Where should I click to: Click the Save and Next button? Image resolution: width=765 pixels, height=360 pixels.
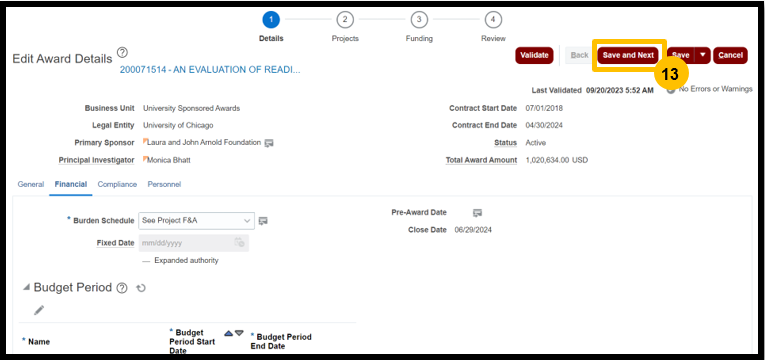pos(628,55)
